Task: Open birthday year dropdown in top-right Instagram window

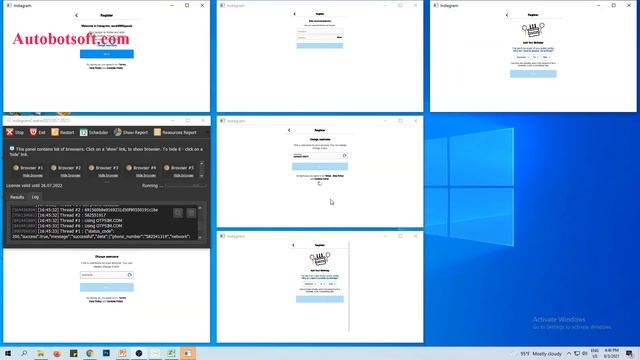Action: [546, 57]
